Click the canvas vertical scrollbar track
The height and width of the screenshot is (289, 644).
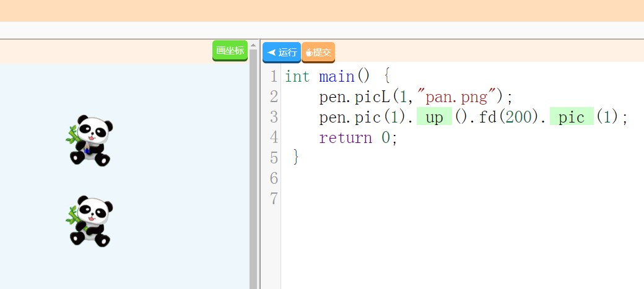253,169
